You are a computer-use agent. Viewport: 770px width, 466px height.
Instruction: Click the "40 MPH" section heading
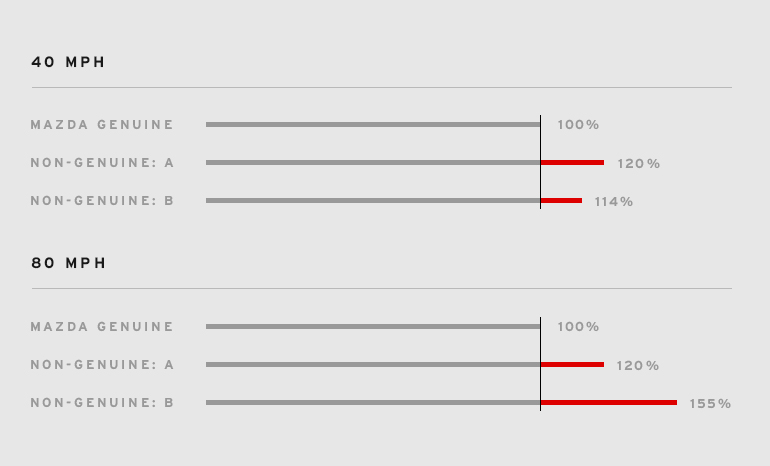tap(68, 62)
